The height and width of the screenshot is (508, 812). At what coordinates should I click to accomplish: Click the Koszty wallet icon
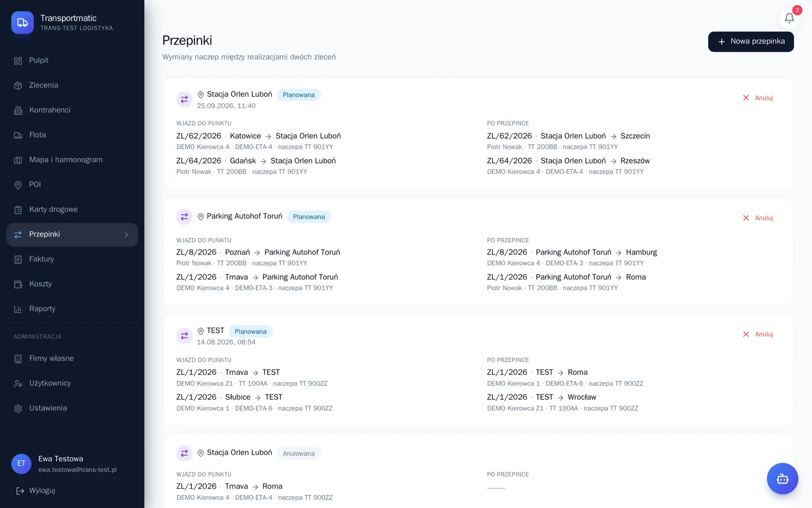point(18,284)
